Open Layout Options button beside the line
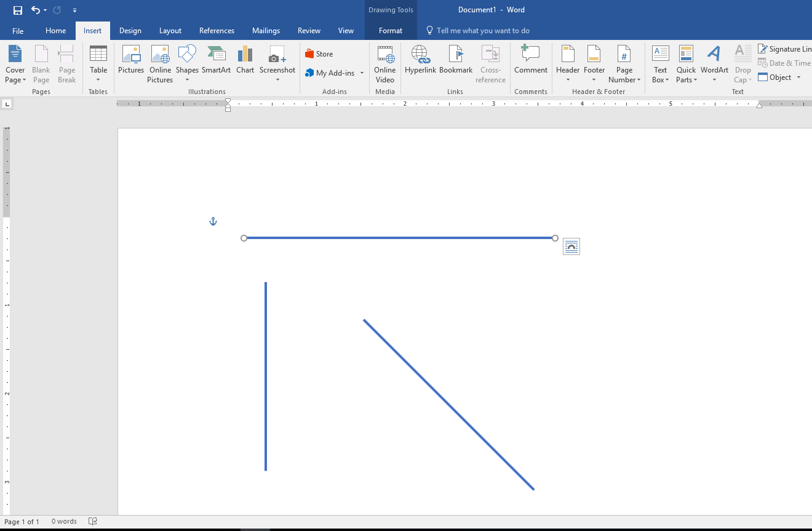The width and height of the screenshot is (812, 531). (571, 246)
